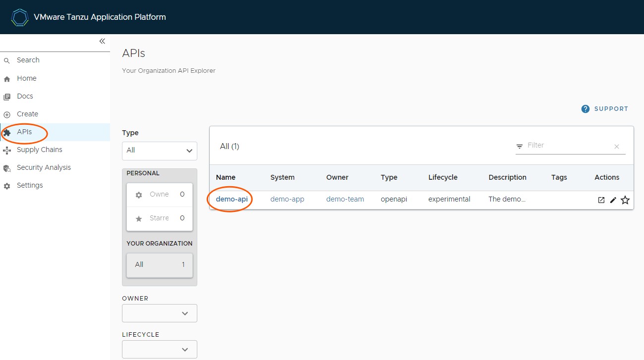
Task: Collapse the sidebar with the double-chevron
Action: [102, 42]
